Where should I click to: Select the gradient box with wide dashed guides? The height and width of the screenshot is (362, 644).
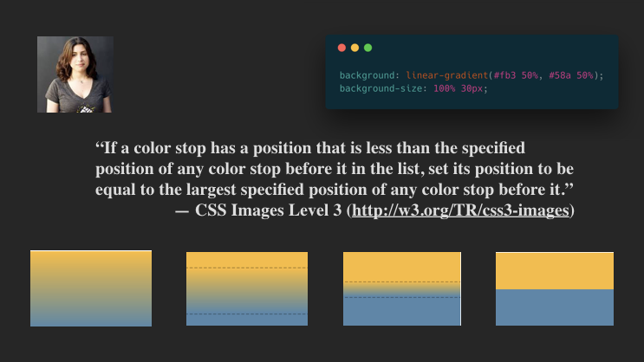pyautogui.click(x=247, y=289)
